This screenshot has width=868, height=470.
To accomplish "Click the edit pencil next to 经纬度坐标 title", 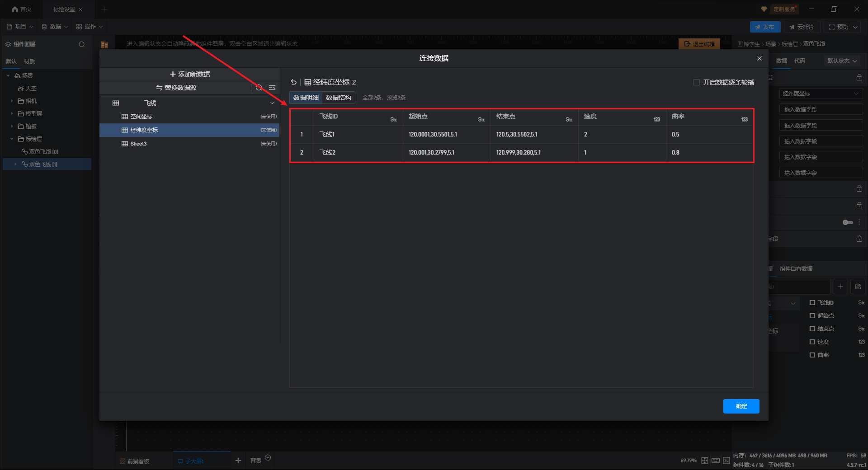I will tap(354, 82).
